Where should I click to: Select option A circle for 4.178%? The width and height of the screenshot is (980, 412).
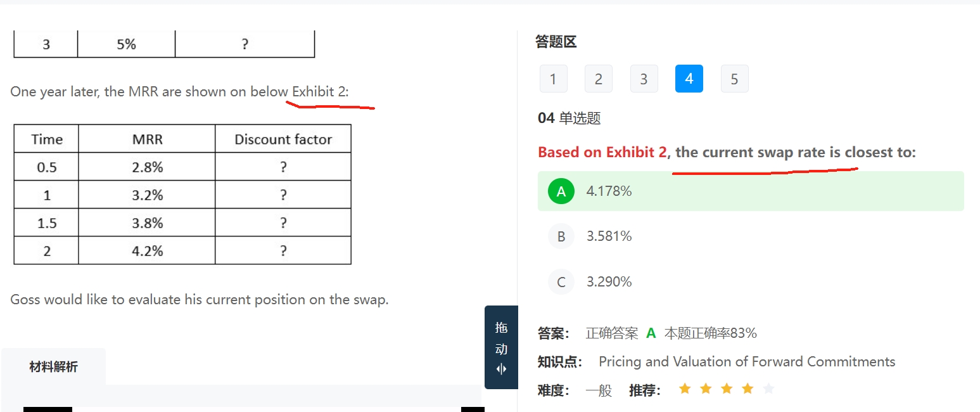(561, 191)
